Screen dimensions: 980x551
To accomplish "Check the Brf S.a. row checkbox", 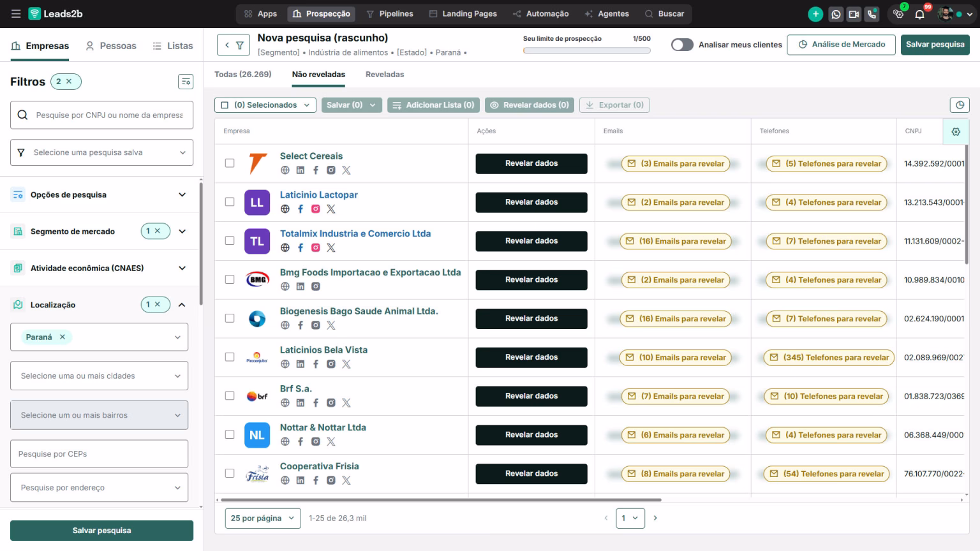I will pos(230,396).
